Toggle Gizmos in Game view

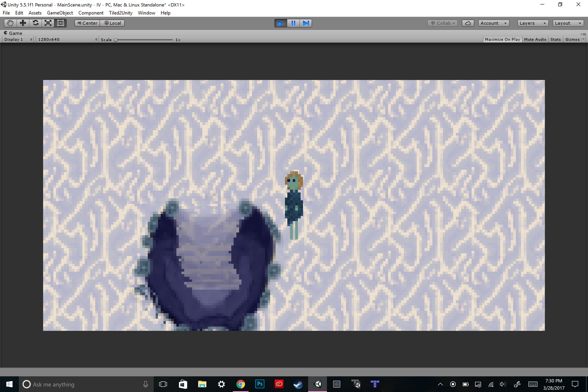tap(572, 40)
